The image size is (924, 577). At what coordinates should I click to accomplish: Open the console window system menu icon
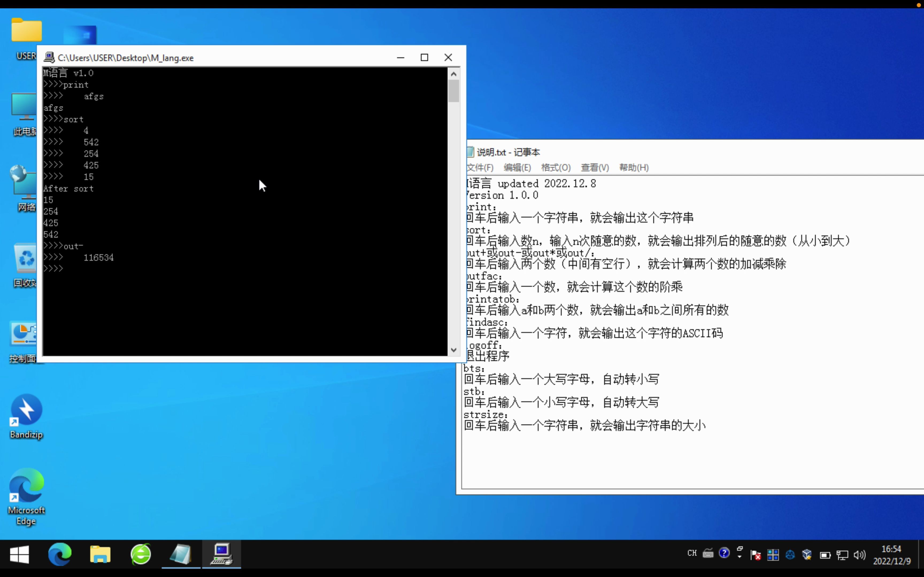pos(49,58)
